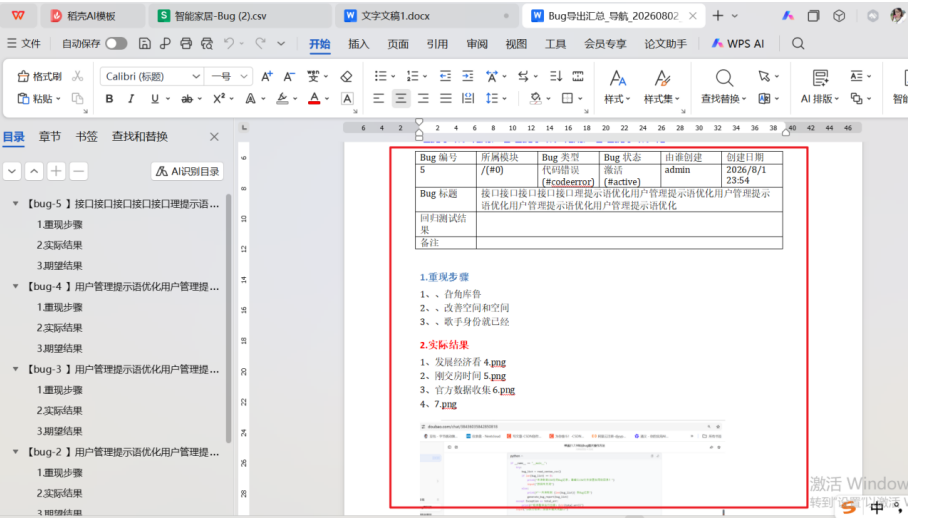The height and width of the screenshot is (532, 943).
Task: Click the redo arrow icon
Action: 260,43
